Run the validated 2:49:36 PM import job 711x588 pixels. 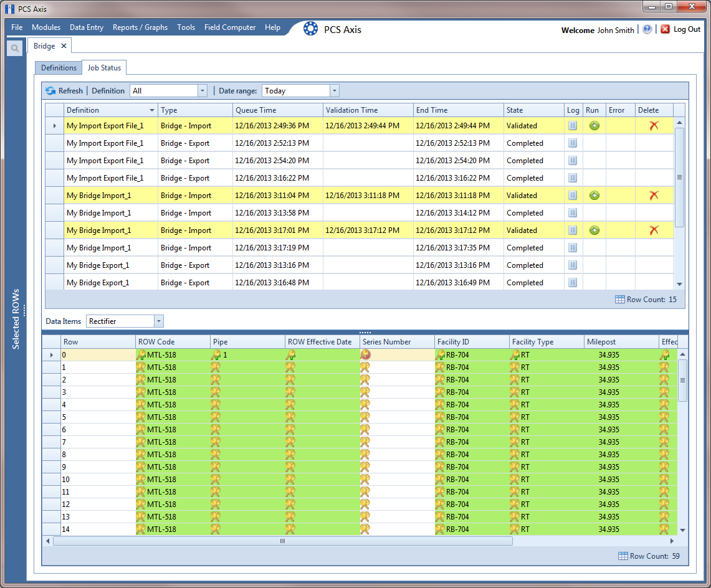coord(594,126)
